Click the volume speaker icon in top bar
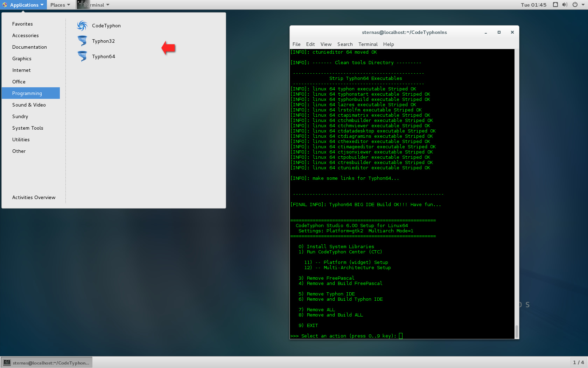The width and height of the screenshot is (588, 368). coord(565,5)
